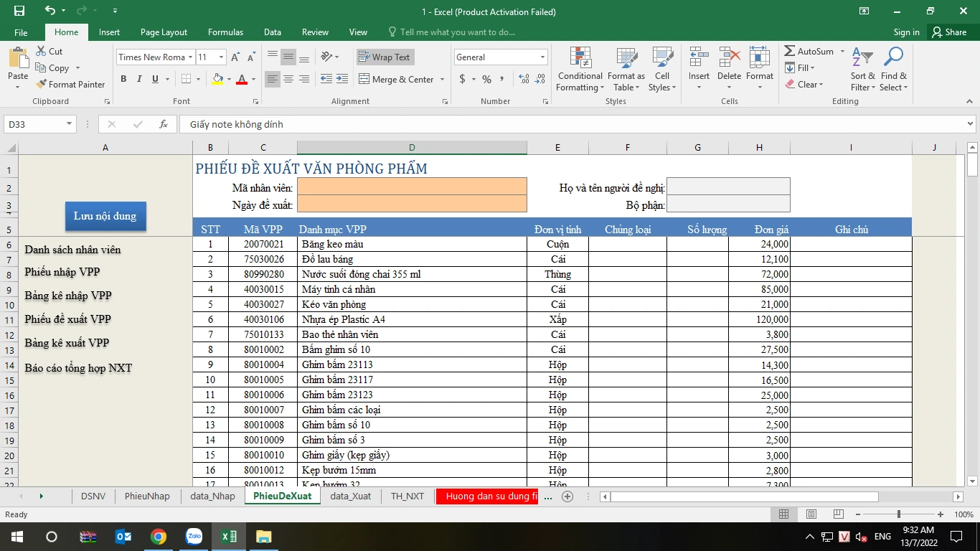Toggle Bold formatting
The image size is (980, 551).
[x=123, y=79]
